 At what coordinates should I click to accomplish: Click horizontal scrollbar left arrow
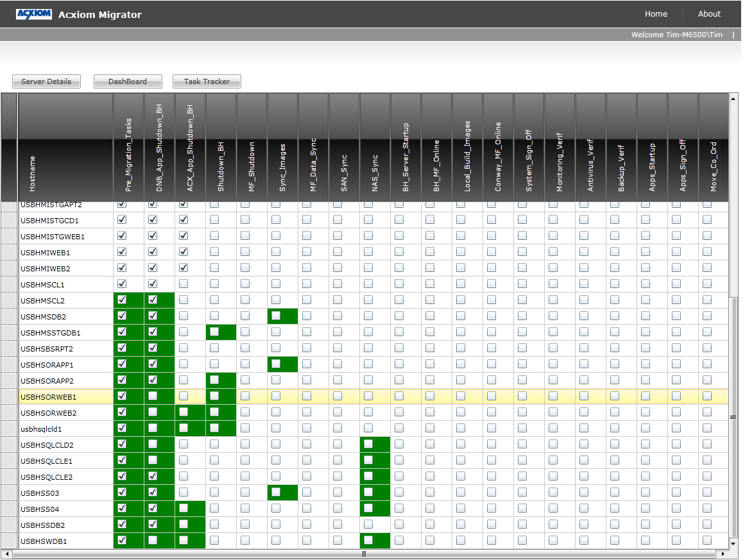(6, 554)
